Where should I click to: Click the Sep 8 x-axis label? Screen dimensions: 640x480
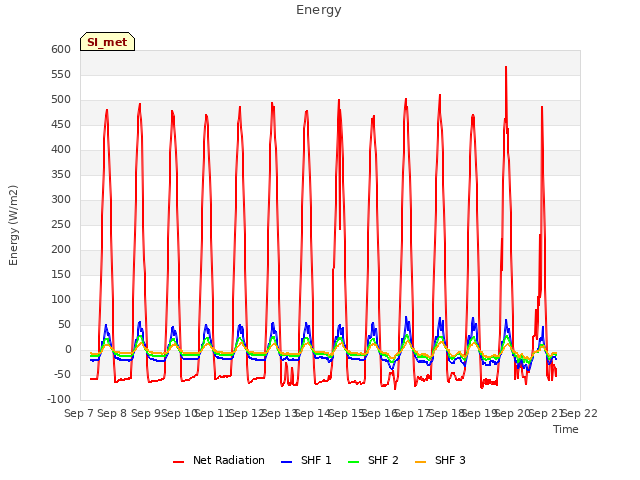click(112, 413)
